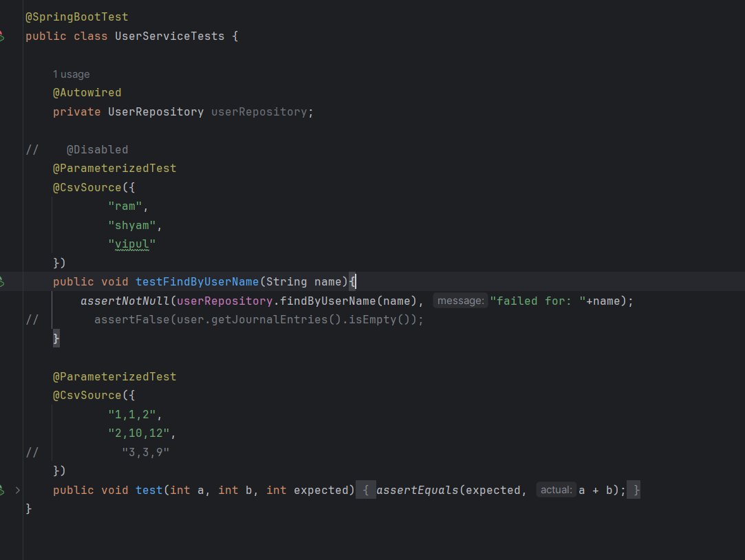Select the UserServiceTests class name
Image resolution: width=745 pixels, height=560 pixels.
pos(170,36)
